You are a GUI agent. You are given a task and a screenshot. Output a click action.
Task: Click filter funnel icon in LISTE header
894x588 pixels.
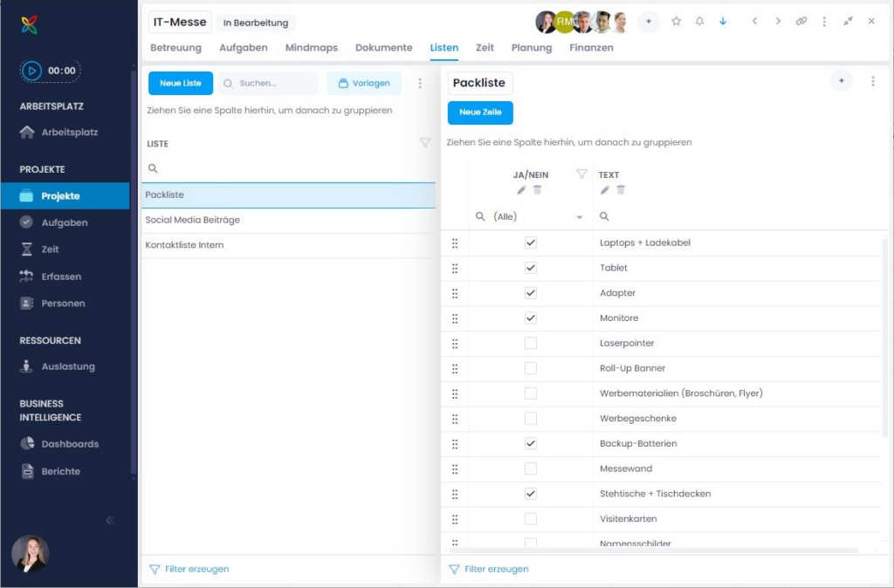[425, 143]
